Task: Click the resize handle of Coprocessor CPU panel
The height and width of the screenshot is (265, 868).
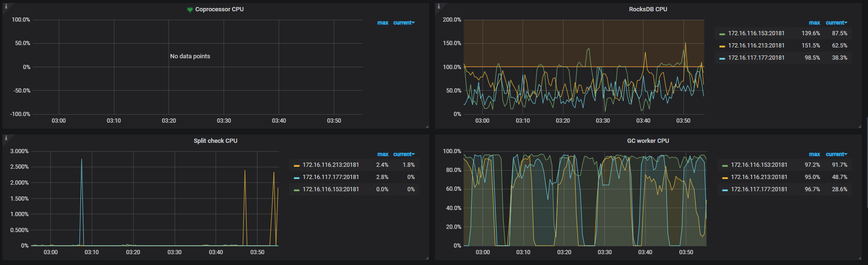Action: (427, 126)
